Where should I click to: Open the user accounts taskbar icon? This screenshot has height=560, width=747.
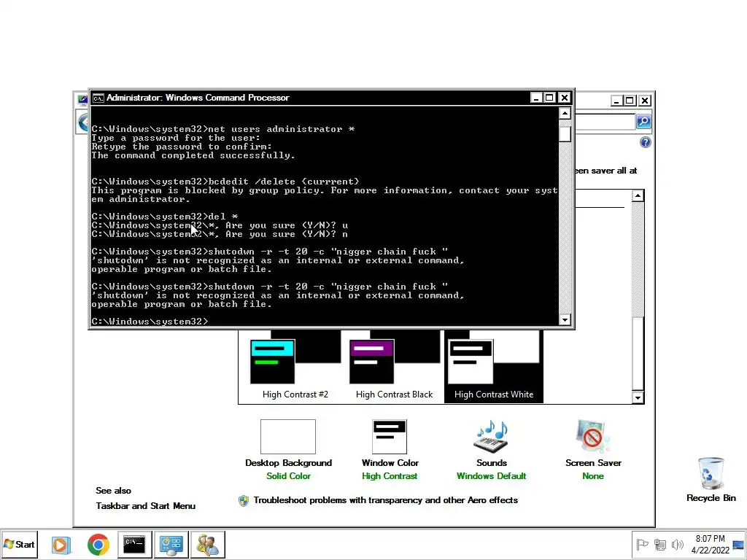(208, 544)
